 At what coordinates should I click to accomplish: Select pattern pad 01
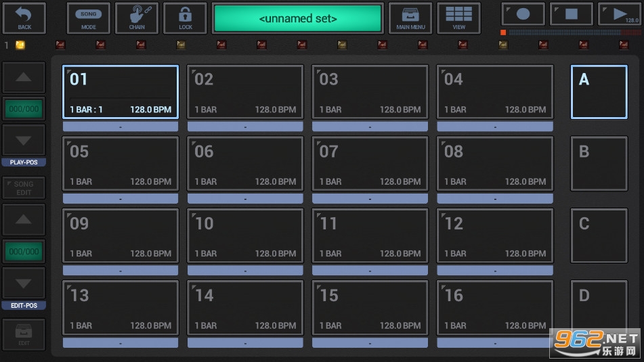121,92
